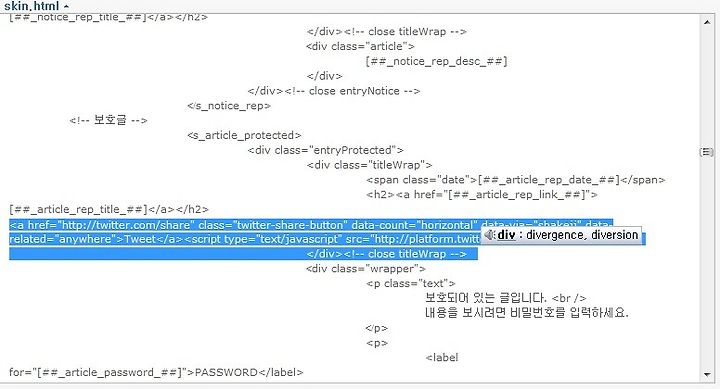Click the h2 line with article_rep_link
This screenshot has height=389, width=720.
tap(482, 195)
